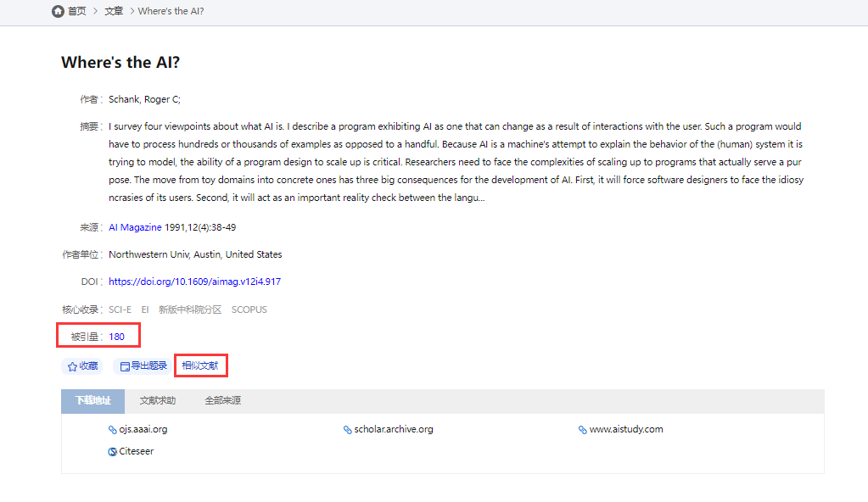Click the home icon in the breadcrumb
Image resolution: width=868 pixels, height=502 pixels.
tap(58, 11)
